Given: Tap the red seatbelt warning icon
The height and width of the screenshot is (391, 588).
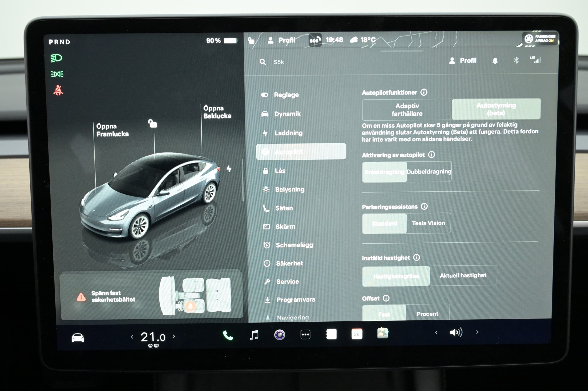Looking at the screenshot, I should tap(58, 90).
